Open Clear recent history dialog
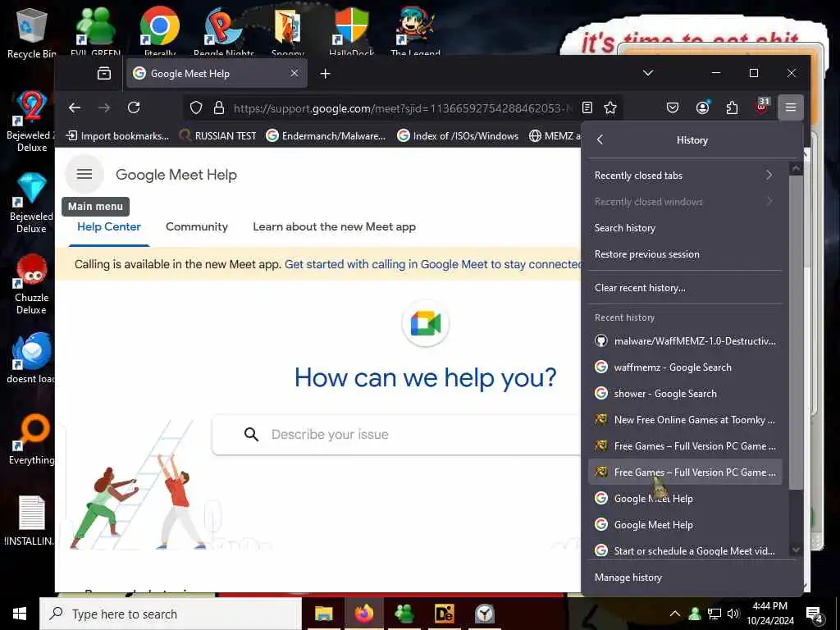The image size is (840, 630). pyautogui.click(x=685, y=288)
